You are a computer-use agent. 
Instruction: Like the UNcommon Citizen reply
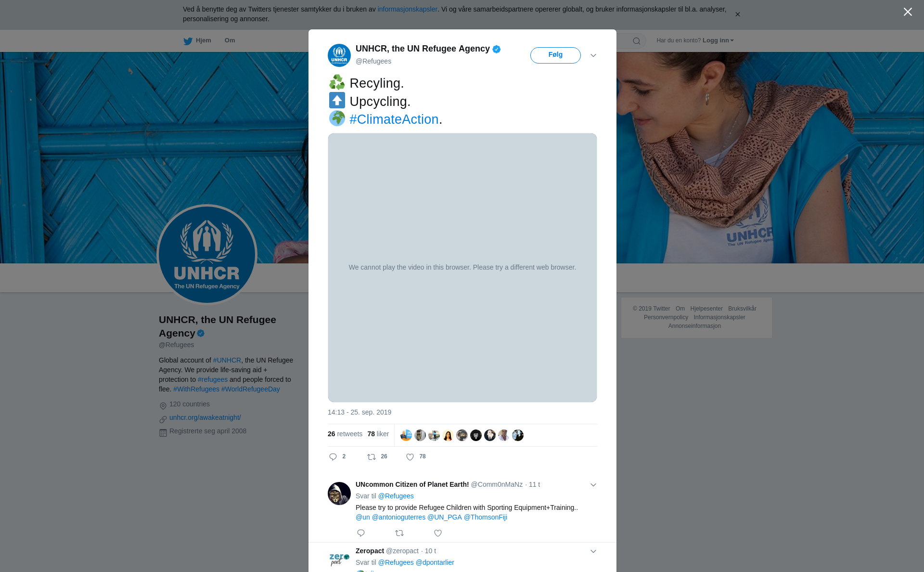438,533
